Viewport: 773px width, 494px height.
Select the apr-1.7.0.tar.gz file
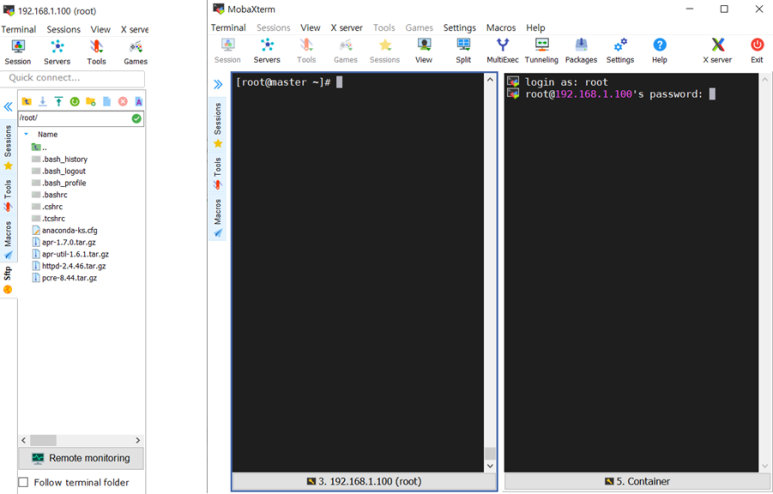coord(64,242)
